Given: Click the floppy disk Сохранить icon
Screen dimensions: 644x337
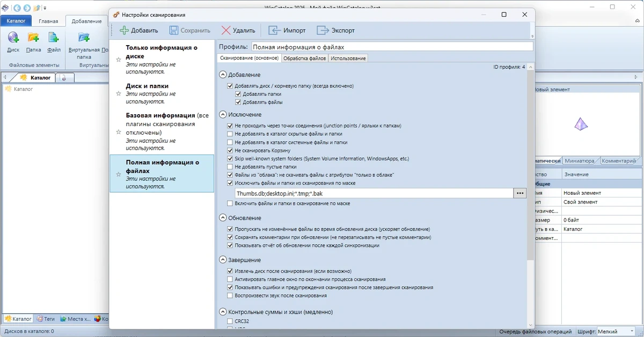Looking at the screenshot, I should pos(174,31).
